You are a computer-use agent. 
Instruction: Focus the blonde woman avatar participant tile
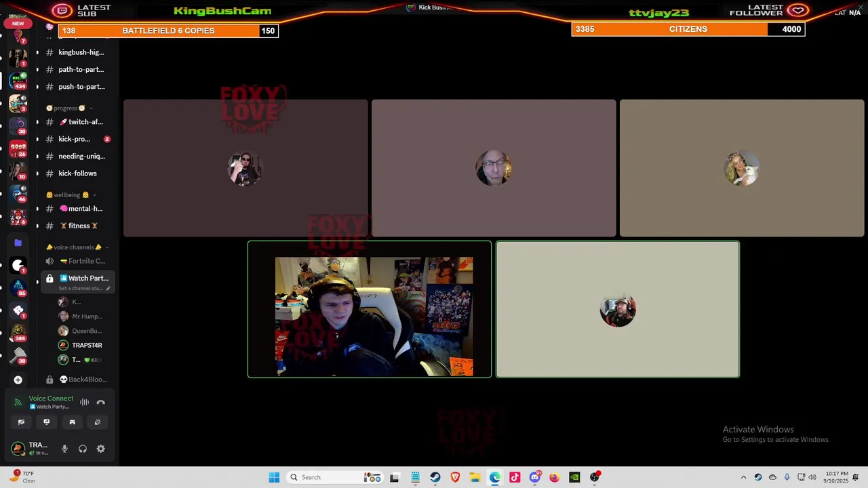coord(742,168)
